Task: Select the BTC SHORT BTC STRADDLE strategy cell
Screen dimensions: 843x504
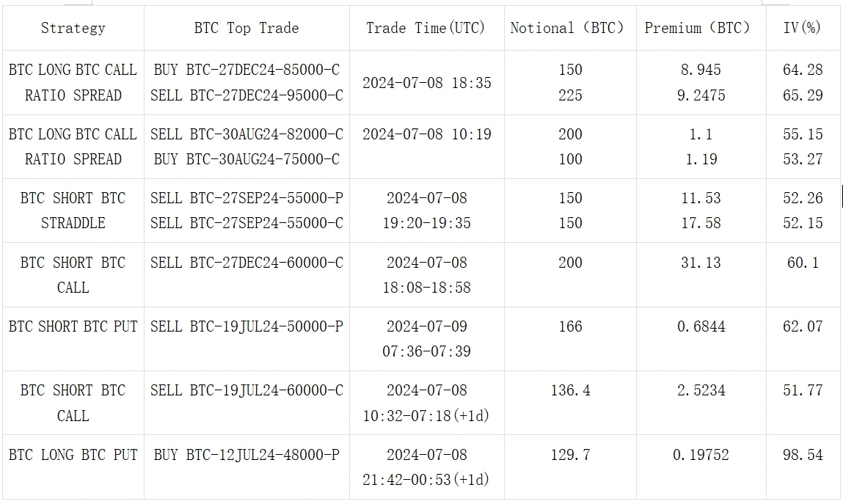Action: (73, 211)
